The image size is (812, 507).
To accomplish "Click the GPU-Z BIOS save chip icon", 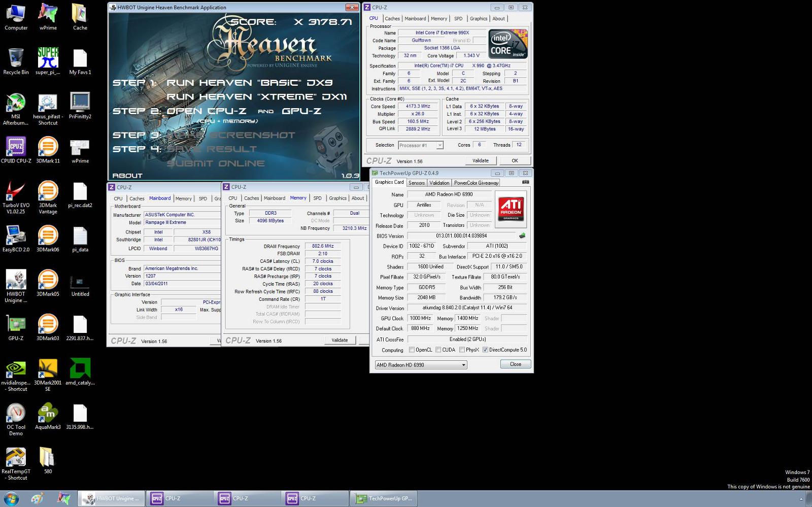I will click(522, 235).
